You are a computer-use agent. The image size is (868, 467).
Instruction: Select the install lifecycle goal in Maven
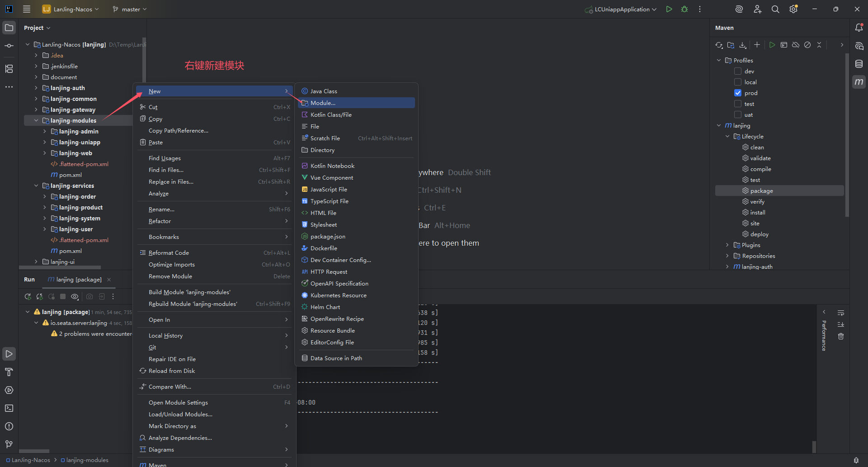(x=758, y=212)
